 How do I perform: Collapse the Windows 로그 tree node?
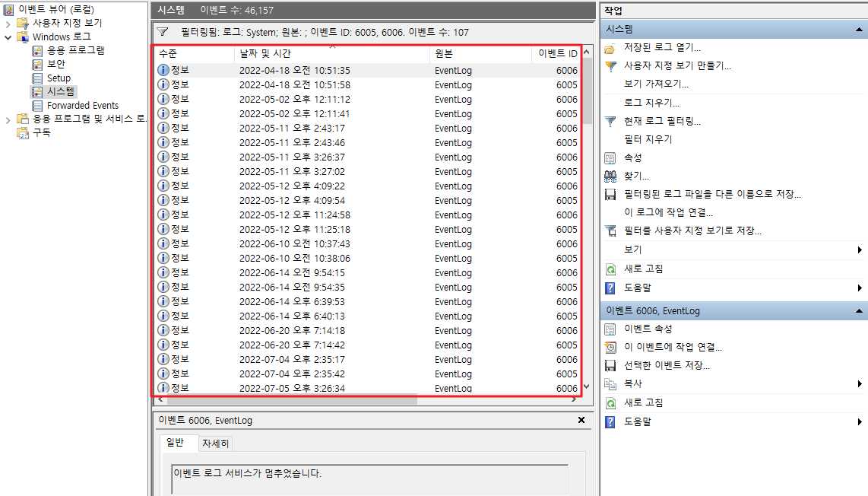coord(8,38)
